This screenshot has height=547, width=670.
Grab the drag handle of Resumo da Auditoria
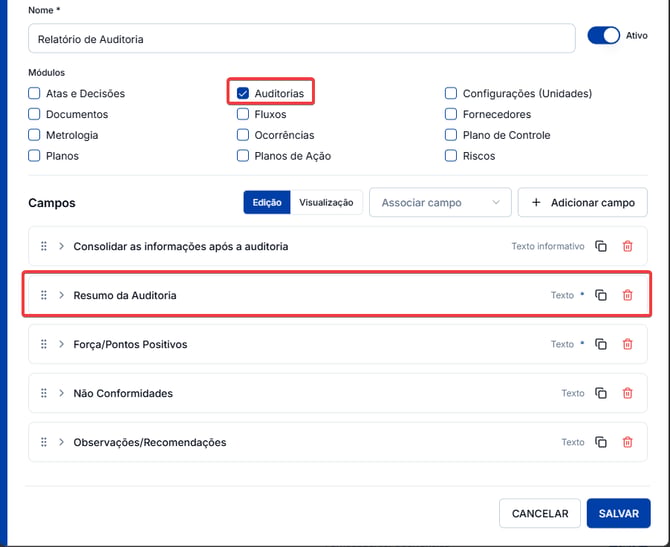point(44,295)
